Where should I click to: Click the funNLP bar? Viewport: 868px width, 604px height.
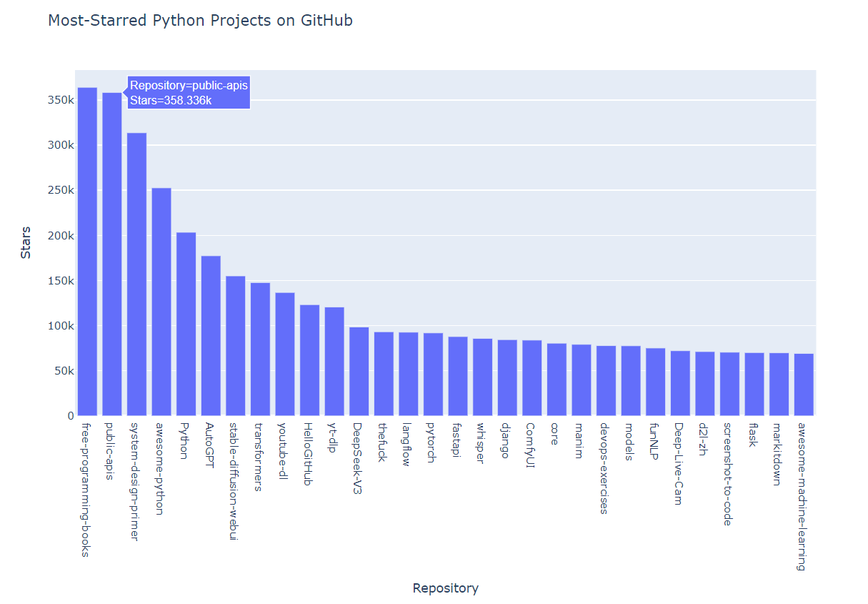(x=656, y=382)
